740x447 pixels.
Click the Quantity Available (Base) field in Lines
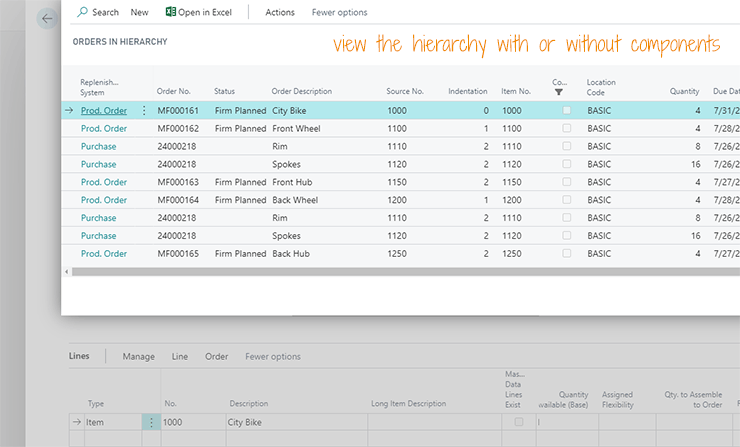[567, 422]
